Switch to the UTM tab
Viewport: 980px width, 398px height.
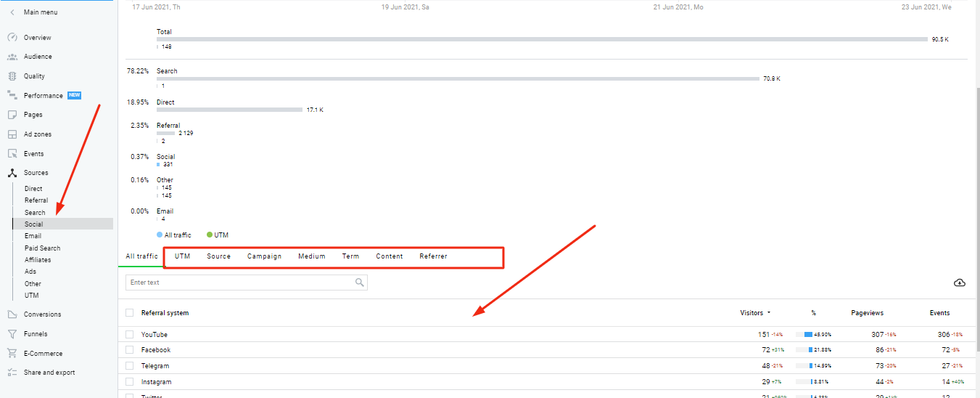coord(183,256)
